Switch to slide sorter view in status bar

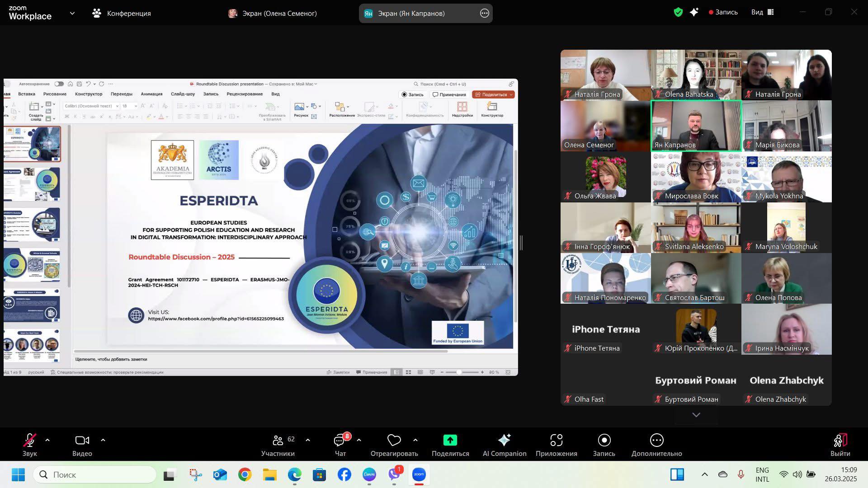pos(408,372)
